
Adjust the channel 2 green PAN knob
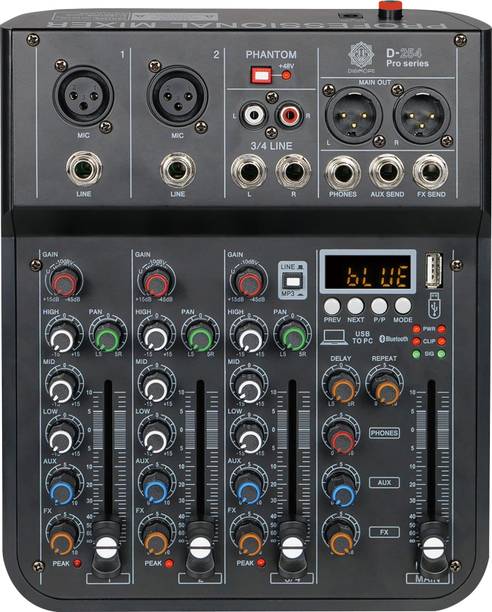point(201,338)
